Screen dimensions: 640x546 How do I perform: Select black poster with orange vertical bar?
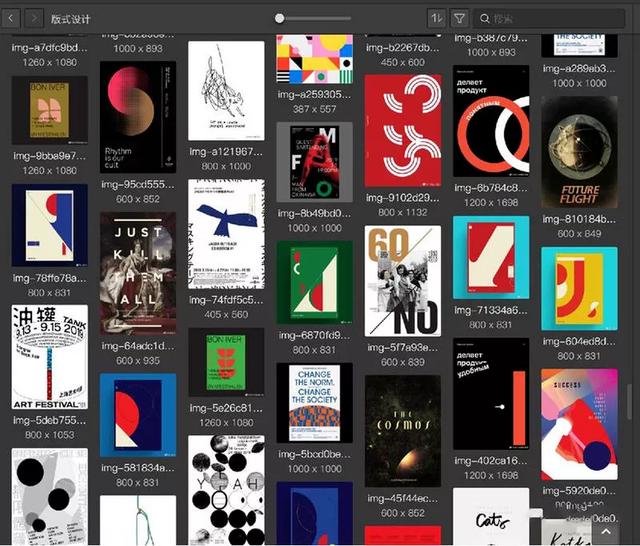tap(491, 394)
